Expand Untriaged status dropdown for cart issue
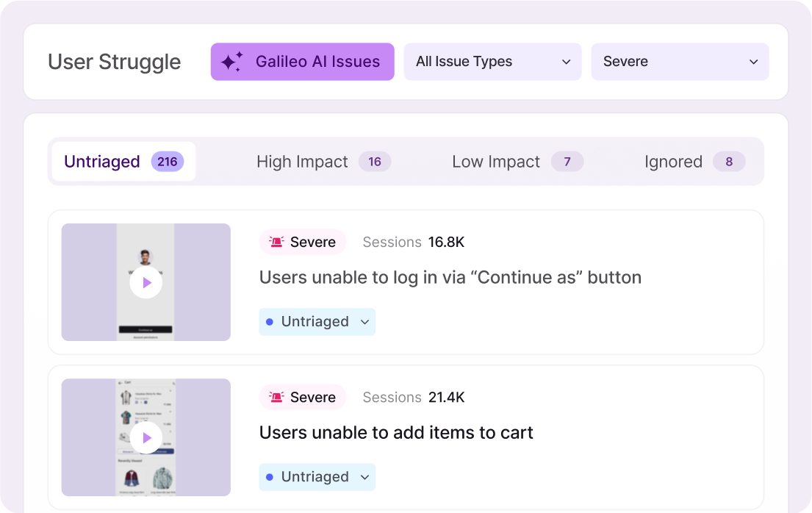 364,477
